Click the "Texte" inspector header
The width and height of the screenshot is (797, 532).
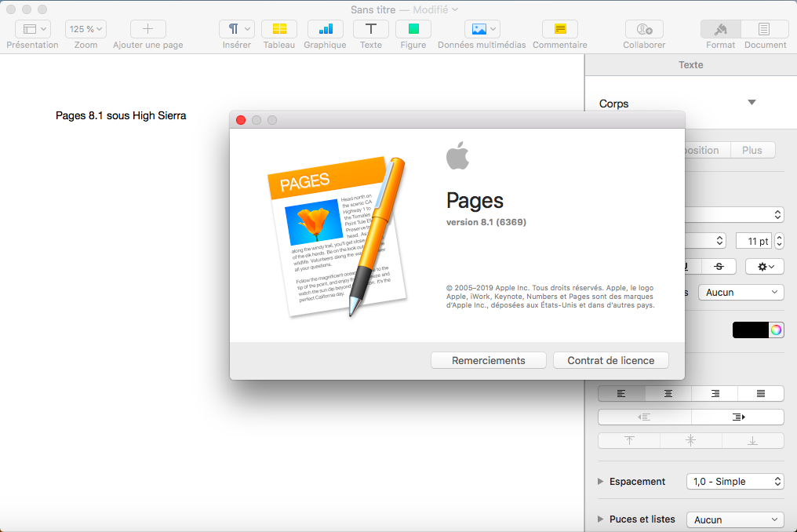(691, 64)
